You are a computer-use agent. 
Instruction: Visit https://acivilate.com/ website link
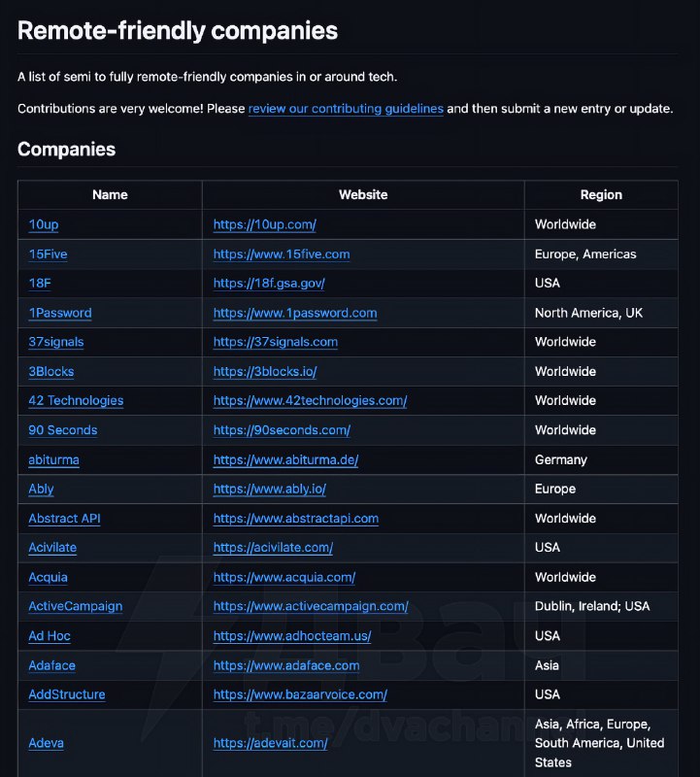tap(273, 548)
